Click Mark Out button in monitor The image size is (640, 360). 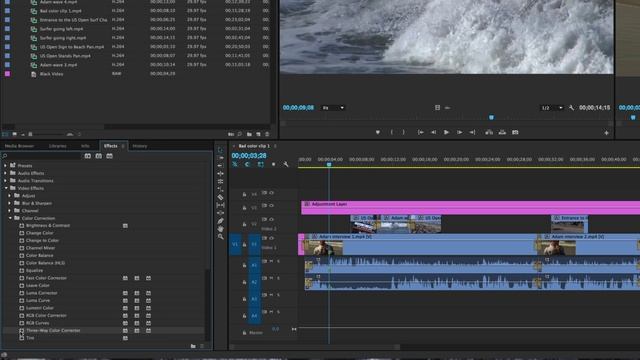tap(403, 132)
